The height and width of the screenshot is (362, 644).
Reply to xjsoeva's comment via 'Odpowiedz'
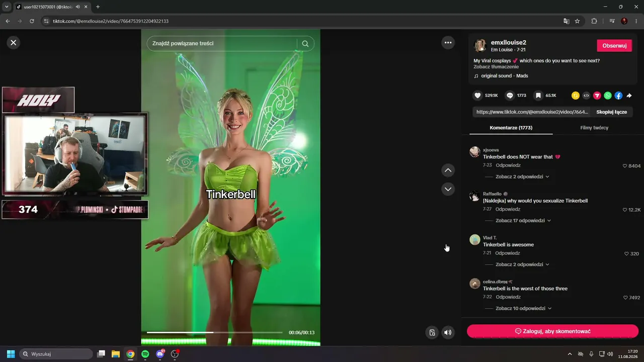(508, 165)
